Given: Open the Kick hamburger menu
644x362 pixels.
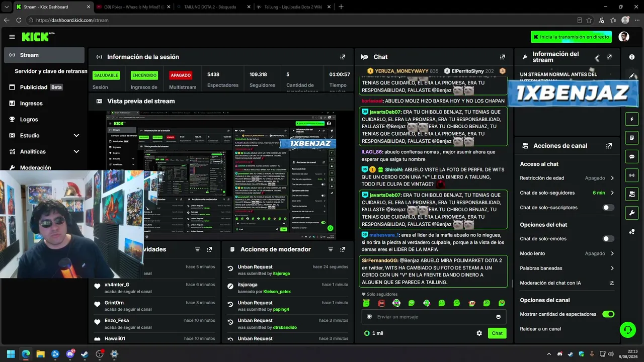Looking at the screenshot, I should pos(12,37).
